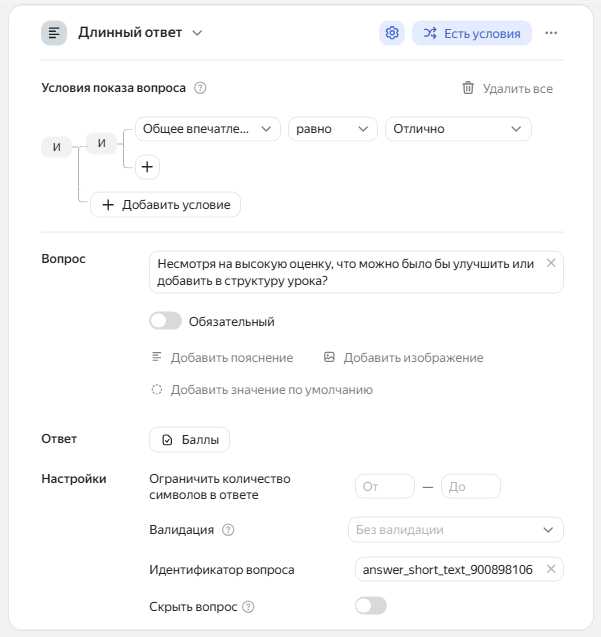Open question settings gear icon
Screen dimensions: 601x637
pyautogui.click(x=392, y=33)
